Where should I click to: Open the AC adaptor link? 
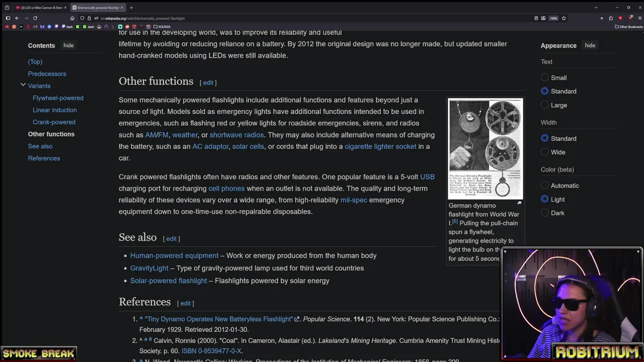pyautogui.click(x=210, y=146)
